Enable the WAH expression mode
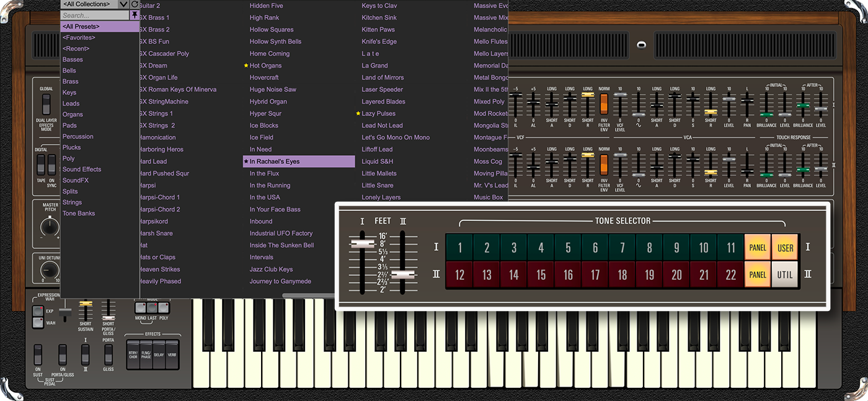868x401 pixels. (37, 322)
